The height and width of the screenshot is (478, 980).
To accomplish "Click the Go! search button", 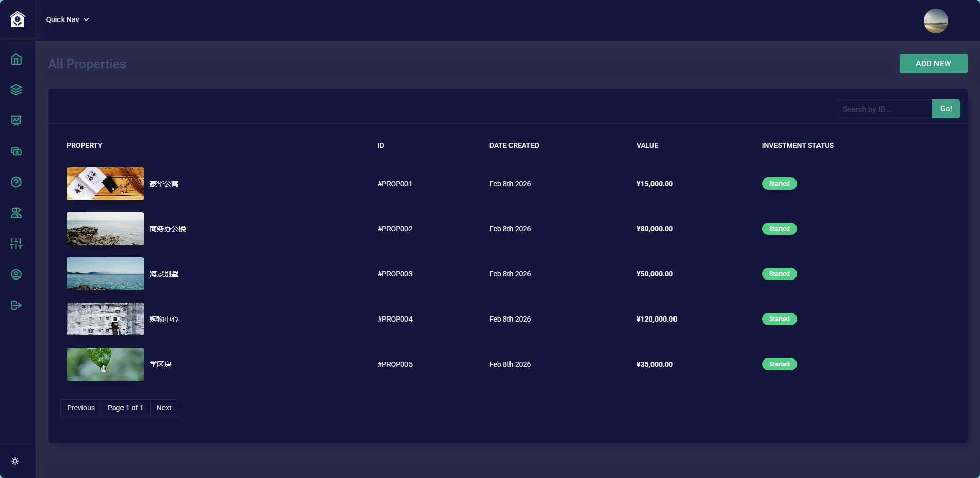I will [946, 109].
